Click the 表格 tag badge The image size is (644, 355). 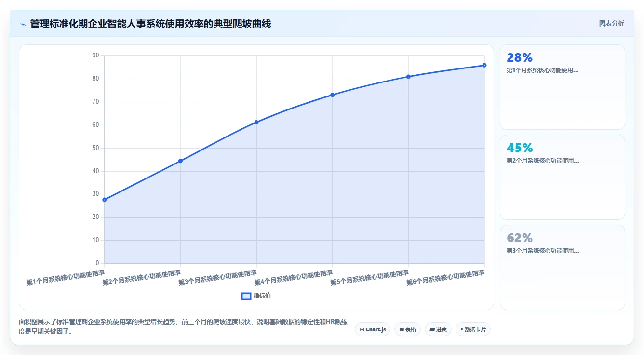click(407, 329)
